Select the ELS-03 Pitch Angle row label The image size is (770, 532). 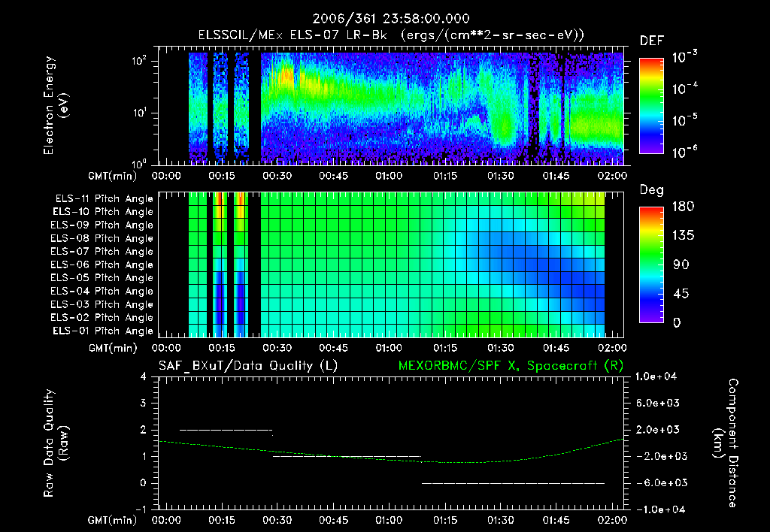pyautogui.click(x=102, y=304)
